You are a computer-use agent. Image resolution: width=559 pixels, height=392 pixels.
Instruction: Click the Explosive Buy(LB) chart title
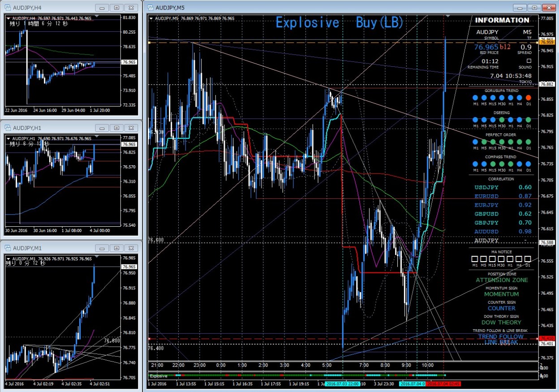[x=340, y=23]
